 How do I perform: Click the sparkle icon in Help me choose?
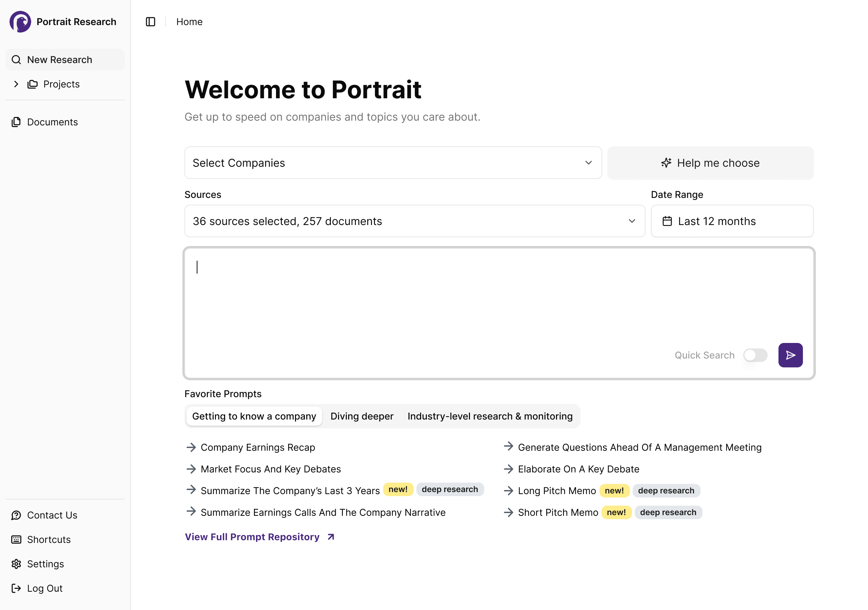[x=666, y=163]
